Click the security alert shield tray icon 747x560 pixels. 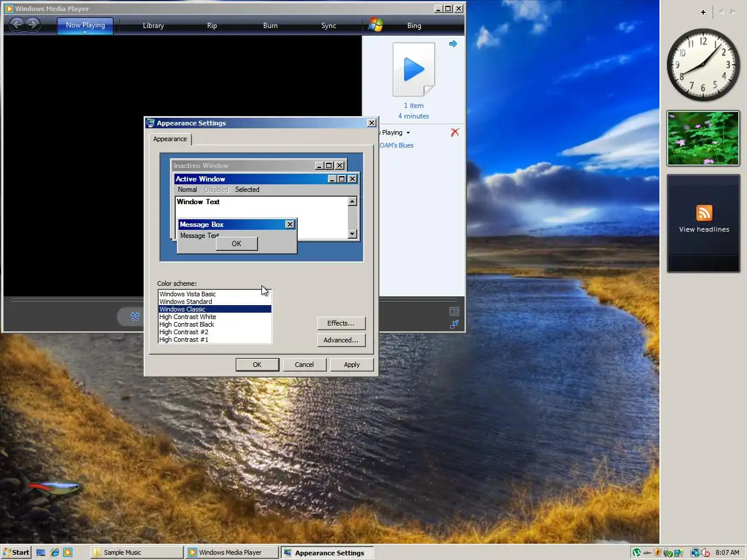pos(658,552)
